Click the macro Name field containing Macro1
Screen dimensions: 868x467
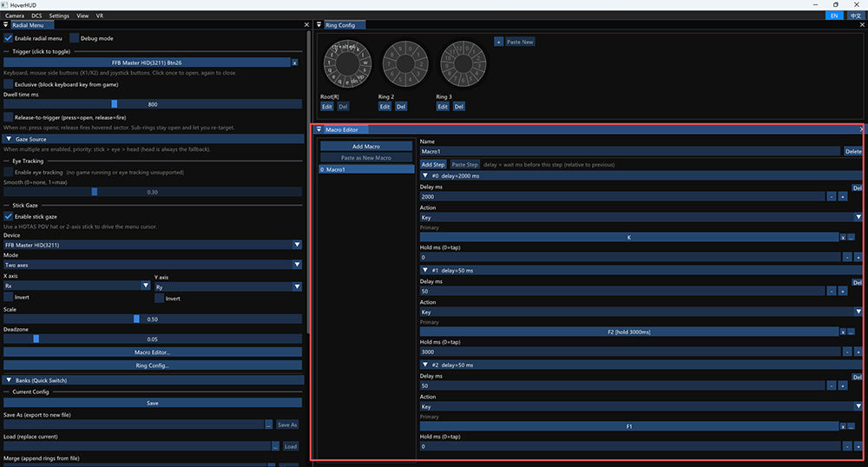tap(630, 151)
